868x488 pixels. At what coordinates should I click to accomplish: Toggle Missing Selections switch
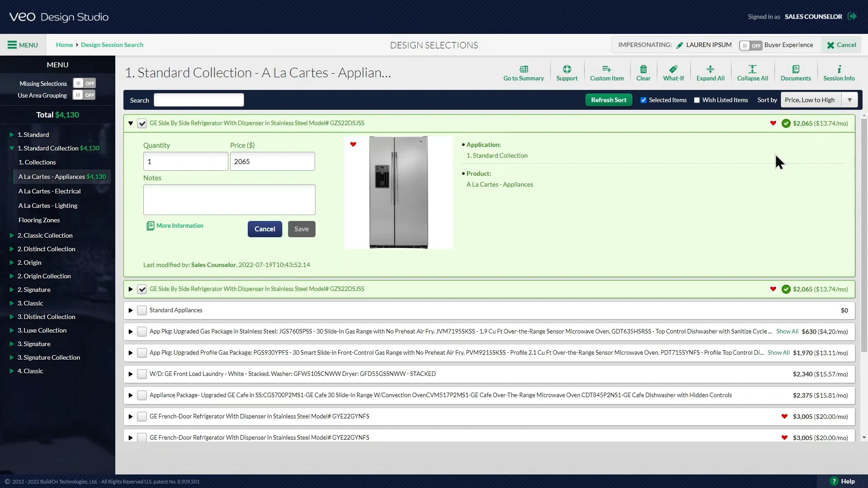click(85, 83)
